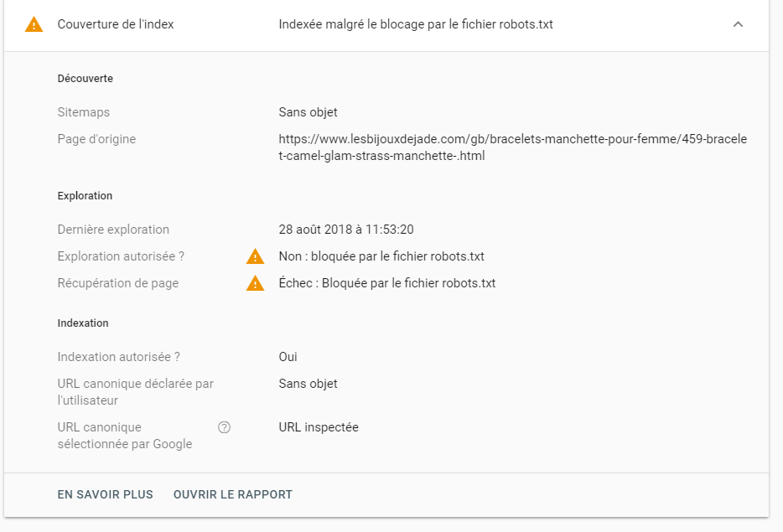
Task: Click the origin page URL text
Action: (512, 147)
